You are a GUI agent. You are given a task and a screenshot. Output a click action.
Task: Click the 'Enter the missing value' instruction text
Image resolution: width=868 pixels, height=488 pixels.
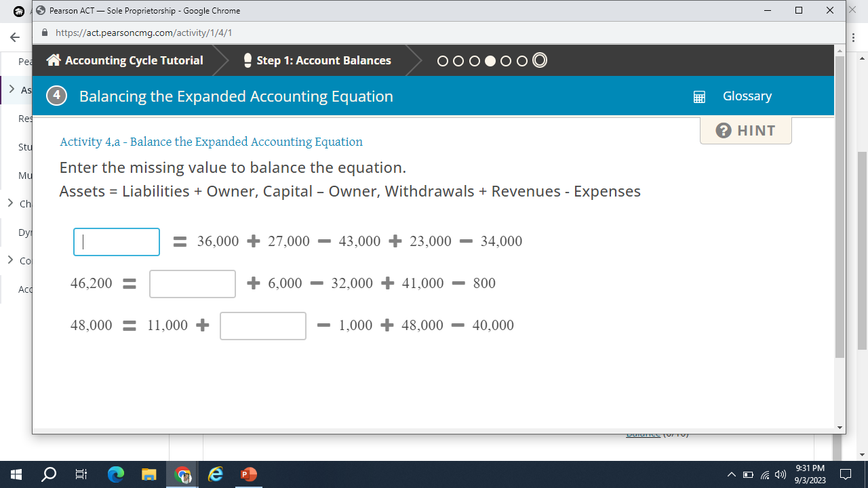pyautogui.click(x=233, y=167)
